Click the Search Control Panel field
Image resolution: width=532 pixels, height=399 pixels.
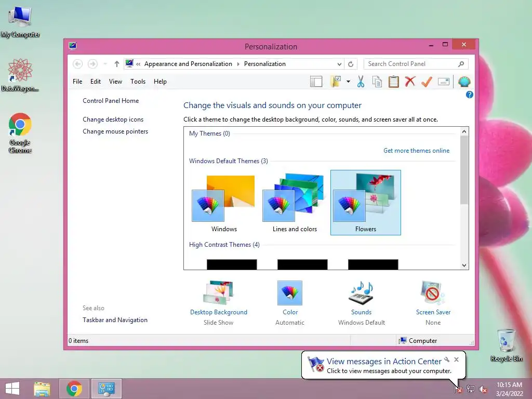[x=416, y=64]
